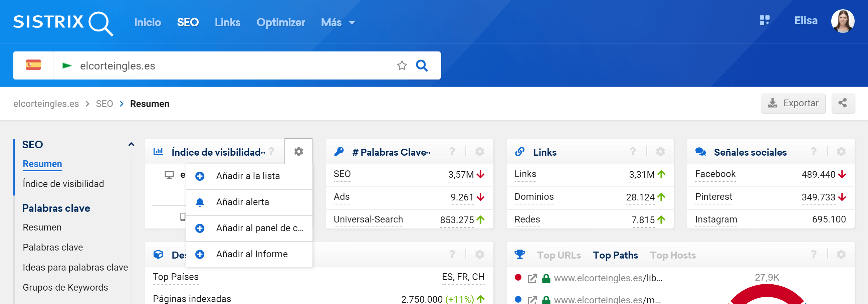Open Ideas para palabras clave in sidebar

tap(75, 267)
